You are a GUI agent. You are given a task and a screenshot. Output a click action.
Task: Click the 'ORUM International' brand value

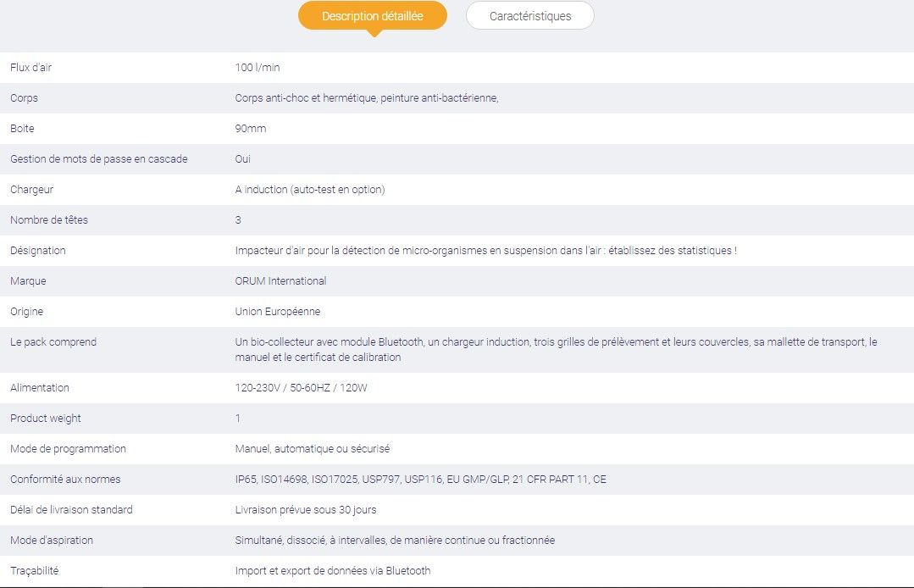point(280,281)
